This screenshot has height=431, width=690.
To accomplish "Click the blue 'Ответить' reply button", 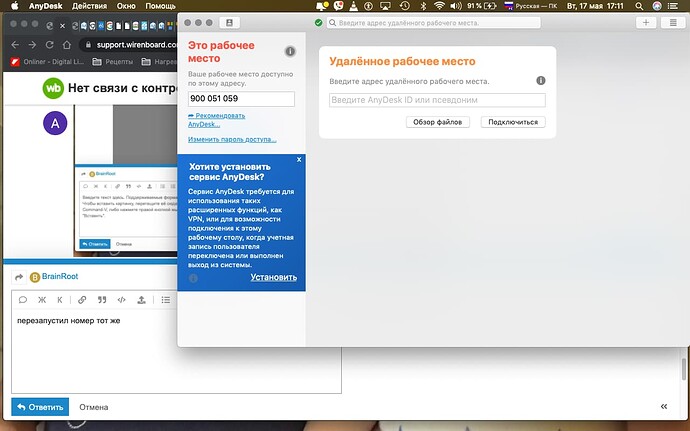I will coord(40,407).
